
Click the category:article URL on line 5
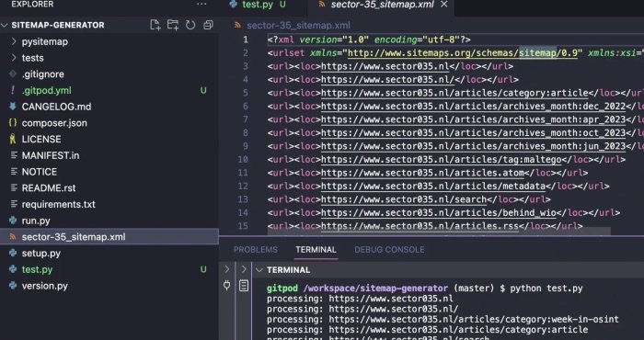454,93
